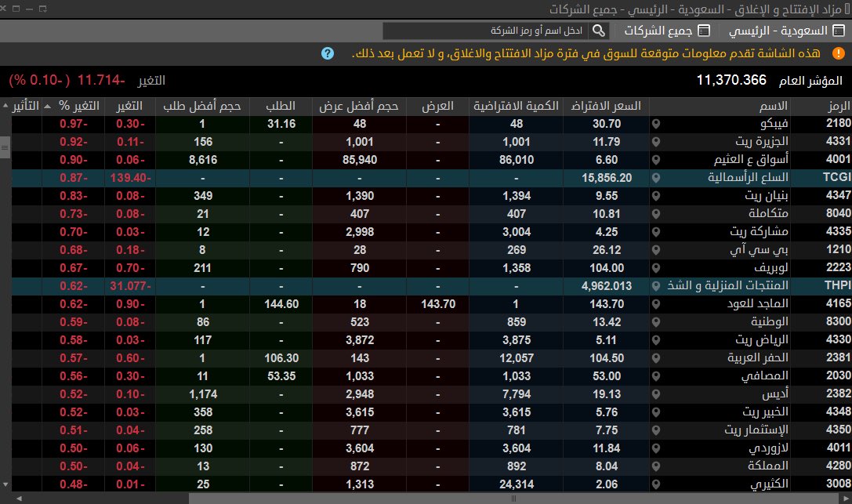852x504 pixels.
Task: Sort by حجم أفضل طلب column header
Action: [202, 106]
